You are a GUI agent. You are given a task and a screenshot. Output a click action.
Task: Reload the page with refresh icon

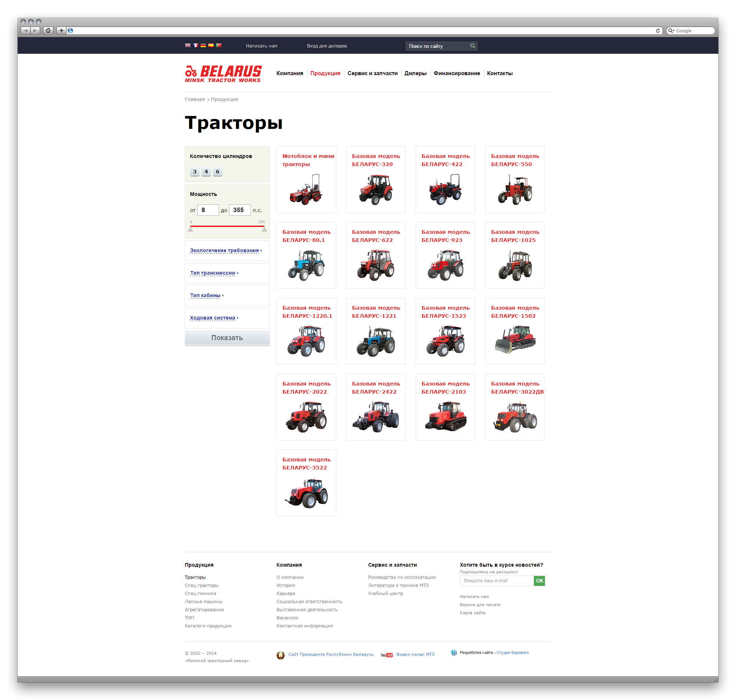(658, 31)
